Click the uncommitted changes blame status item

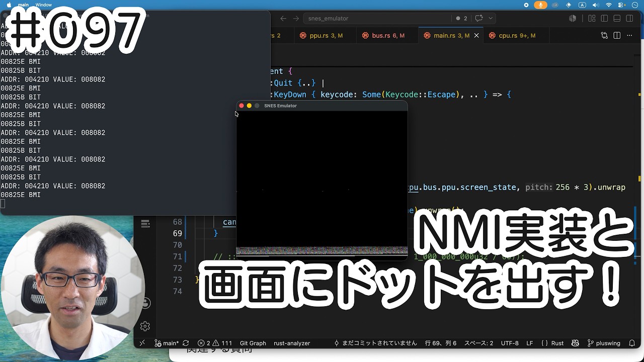[x=375, y=343]
